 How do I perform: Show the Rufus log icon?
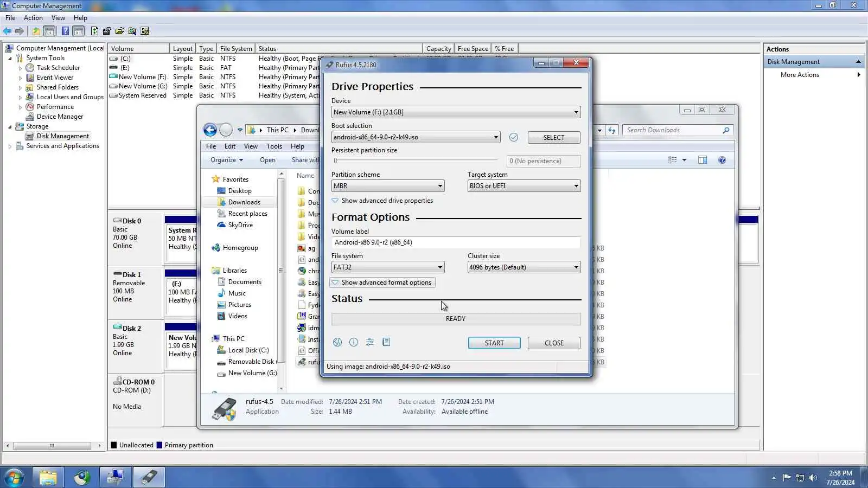pos(386,342)
